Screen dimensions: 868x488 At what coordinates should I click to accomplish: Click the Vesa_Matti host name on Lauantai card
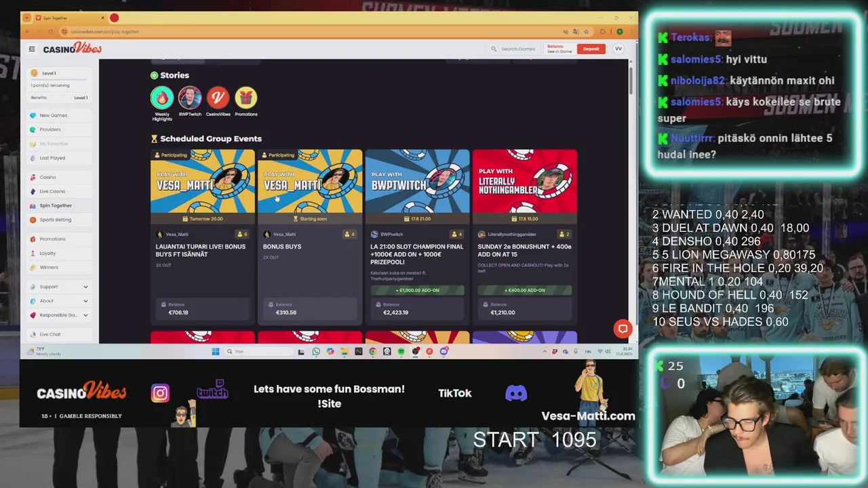(177, 235)
